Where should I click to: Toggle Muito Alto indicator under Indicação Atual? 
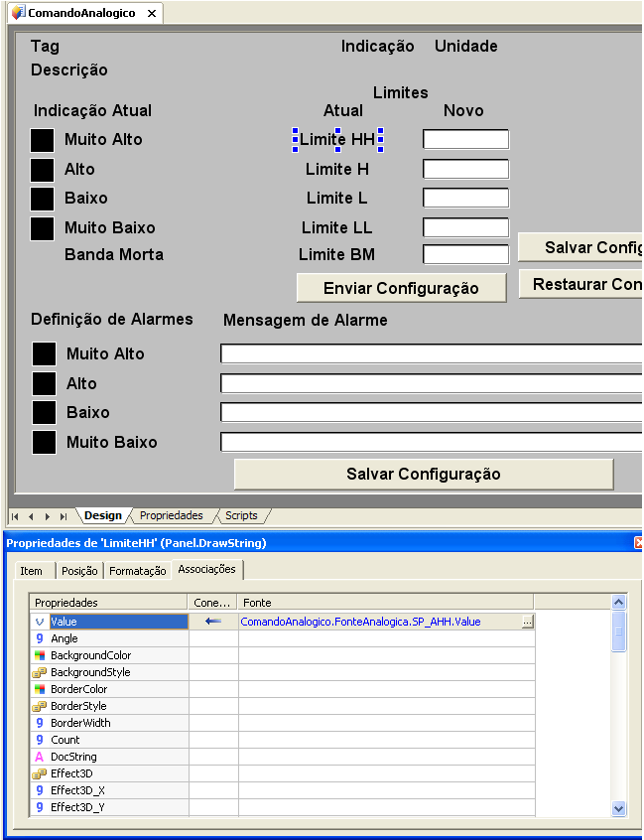click(43, 140)
